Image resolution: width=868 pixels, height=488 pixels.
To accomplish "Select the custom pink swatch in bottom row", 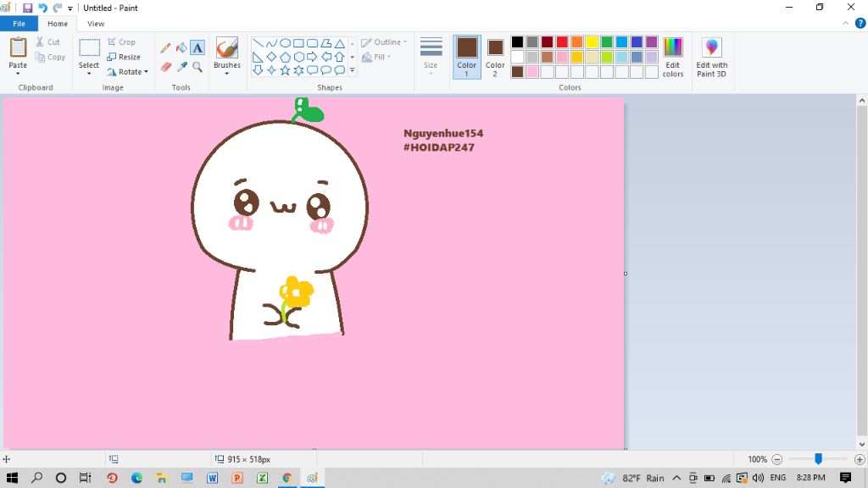I will point(532,72).
